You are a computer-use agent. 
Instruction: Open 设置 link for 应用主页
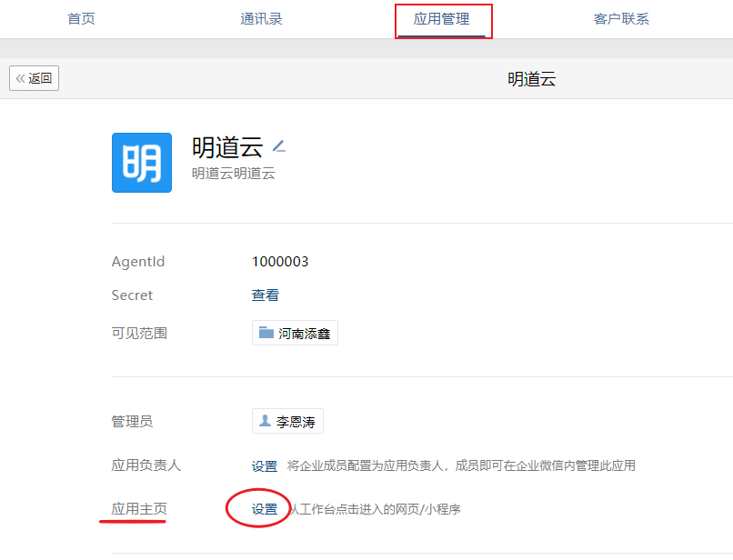(265, 509)
